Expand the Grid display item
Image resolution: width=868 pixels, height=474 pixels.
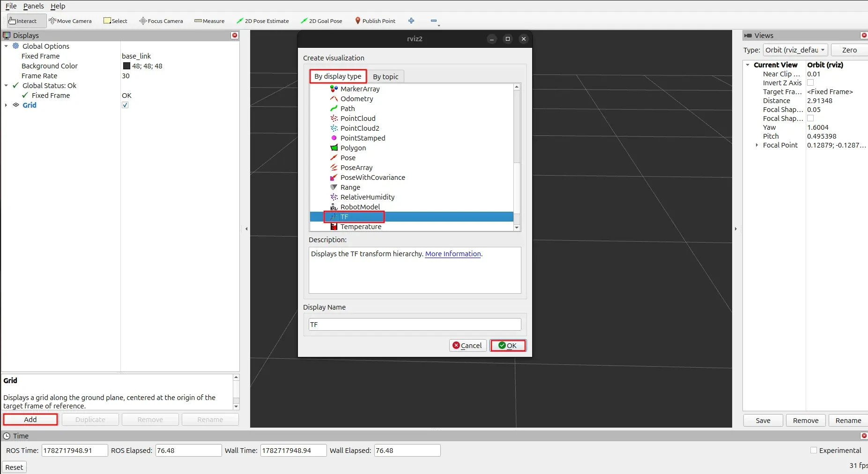6,105
